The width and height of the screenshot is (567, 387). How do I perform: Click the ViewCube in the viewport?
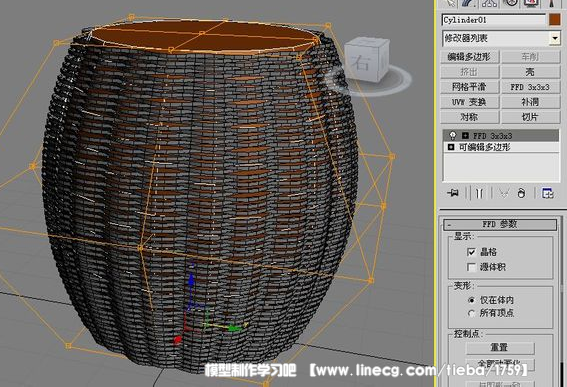click(366, 60)
